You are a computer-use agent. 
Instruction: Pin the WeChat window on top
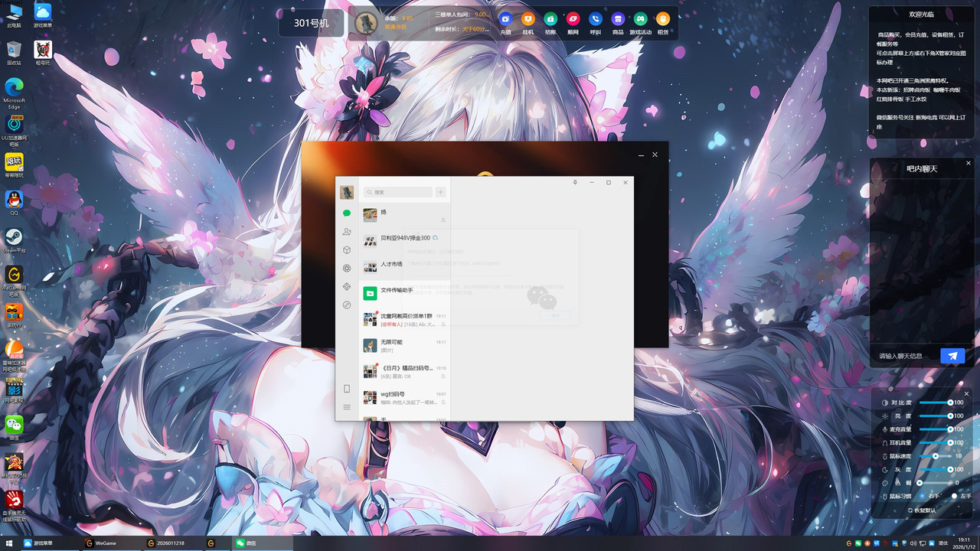click(575, 182)
